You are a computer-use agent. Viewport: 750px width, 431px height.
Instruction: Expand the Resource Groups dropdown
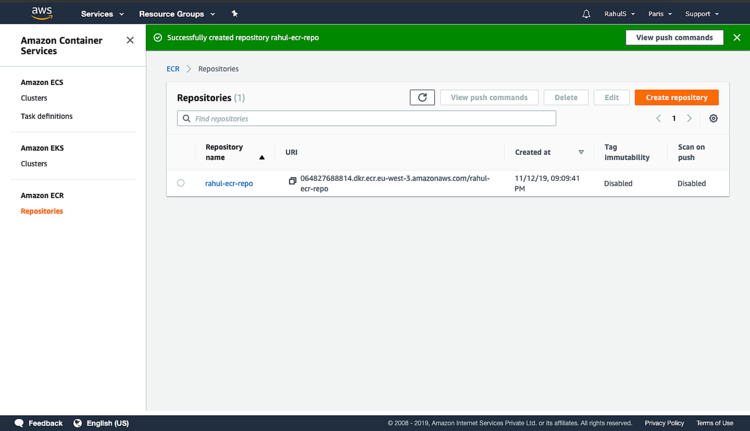coord(177,14)
